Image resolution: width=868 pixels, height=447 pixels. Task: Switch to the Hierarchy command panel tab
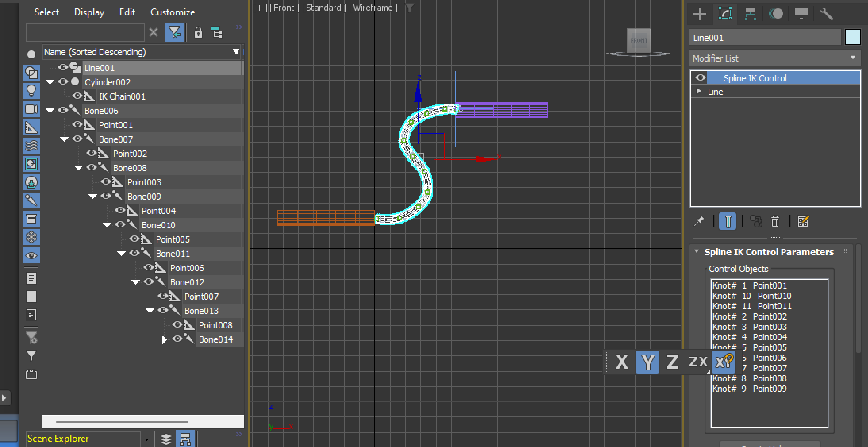point(750,14)
